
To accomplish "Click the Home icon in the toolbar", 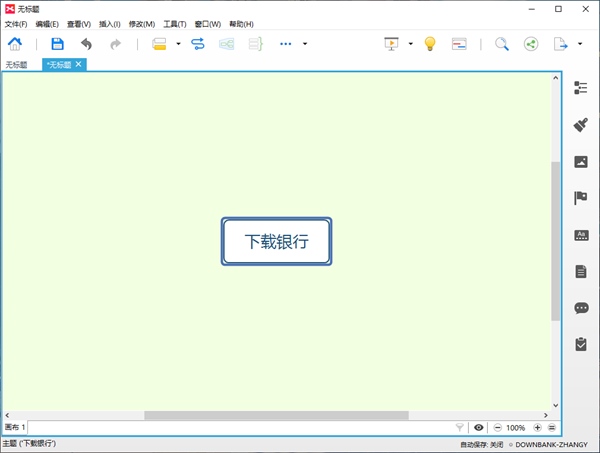I will tap(15, 44).
